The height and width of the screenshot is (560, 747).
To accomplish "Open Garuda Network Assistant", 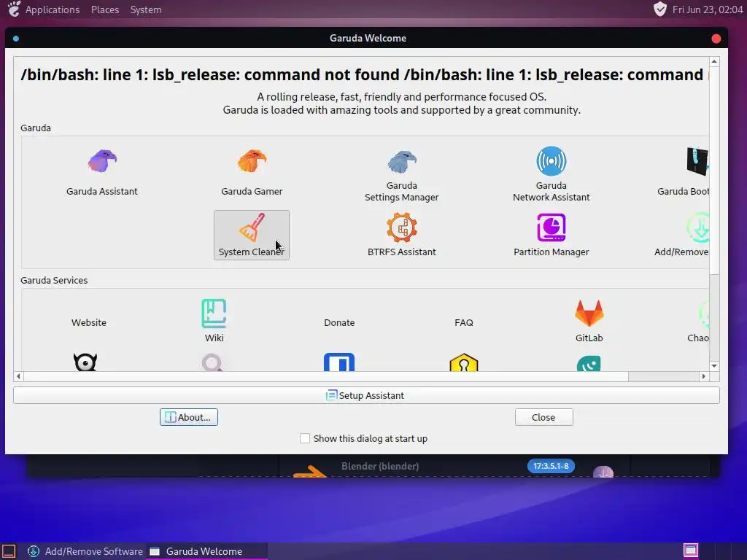I will [x=551, y=175].
